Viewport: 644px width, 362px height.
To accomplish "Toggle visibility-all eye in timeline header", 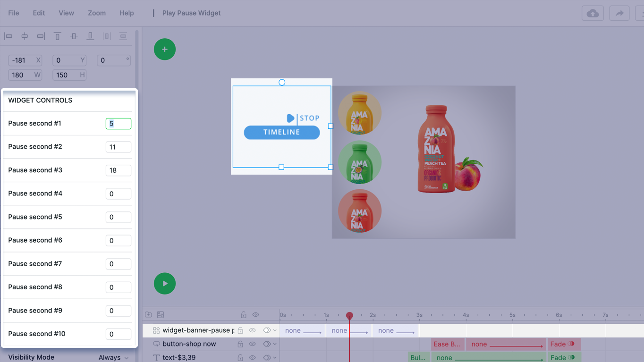I will 255,315.
